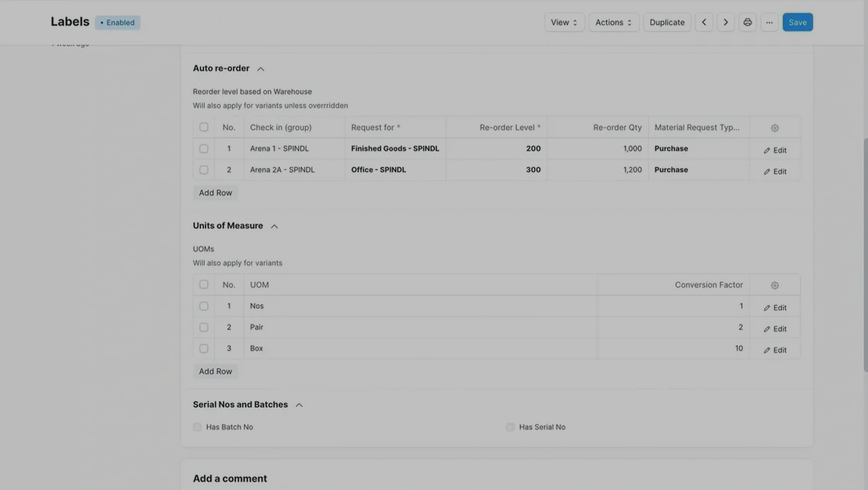Viewport: 868px width, 490px height.
Task: Edit the Box UOM row
Action: (x=775, y=350)
